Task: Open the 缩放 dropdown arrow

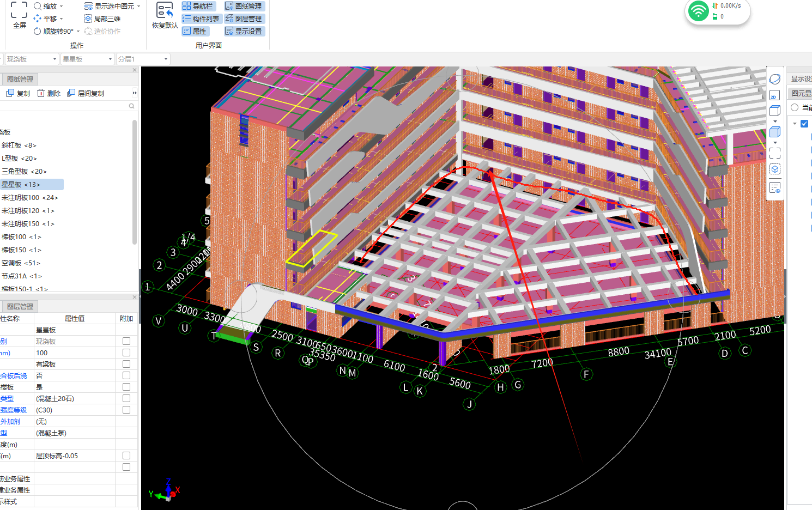Action: pyautogui.click(x=62, y=7)
